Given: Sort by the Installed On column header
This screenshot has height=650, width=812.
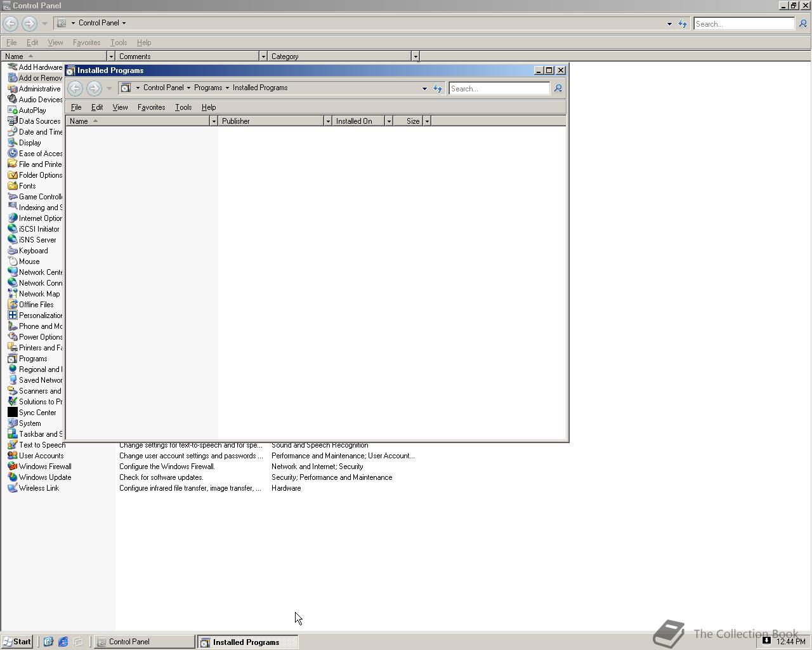Looking at the screenshot, I should tap(358, 121).
